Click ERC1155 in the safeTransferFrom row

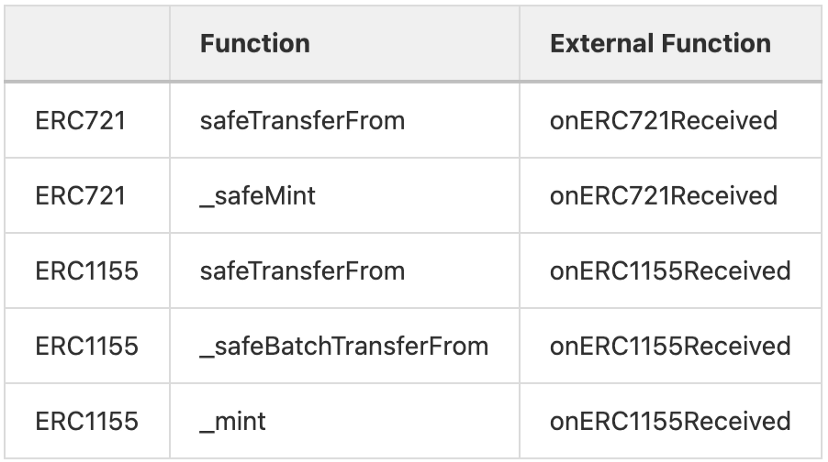point(86,271)
